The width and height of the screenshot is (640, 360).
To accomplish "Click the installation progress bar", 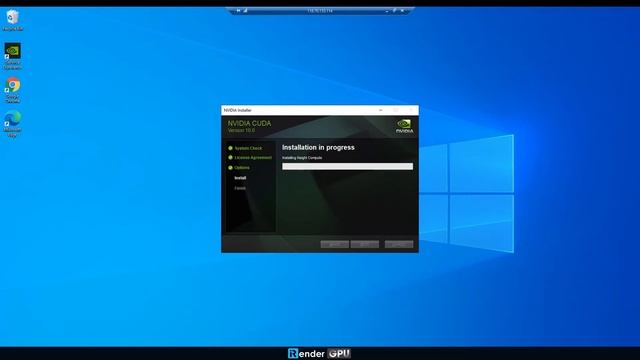I will click(347, 166).
